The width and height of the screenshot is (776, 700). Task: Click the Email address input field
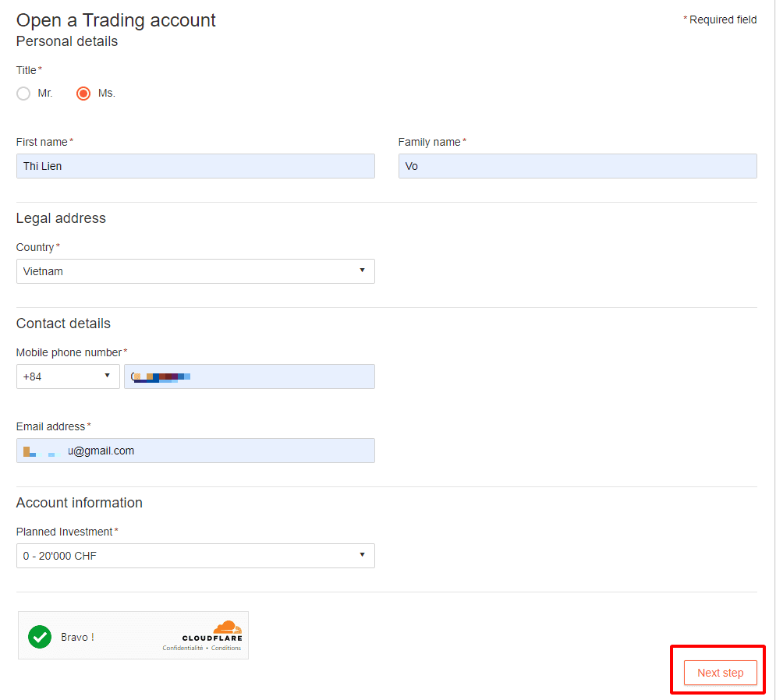click(x=196, y=451)
